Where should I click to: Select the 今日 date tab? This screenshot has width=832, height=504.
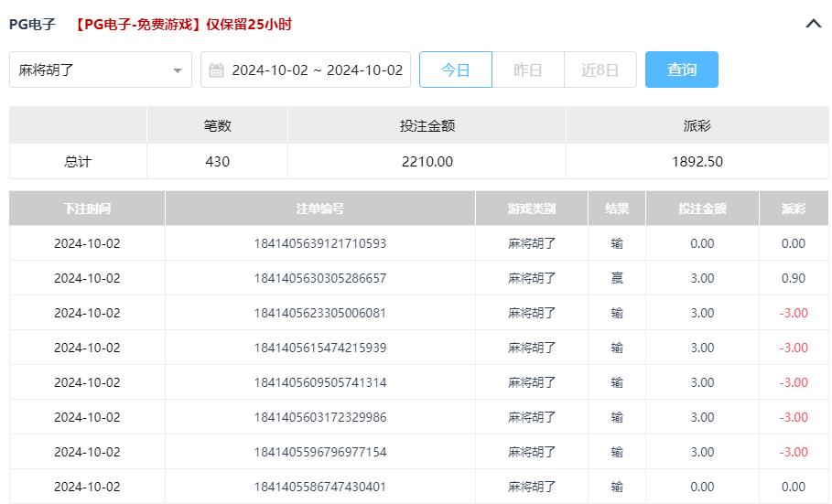pos(456,70)
